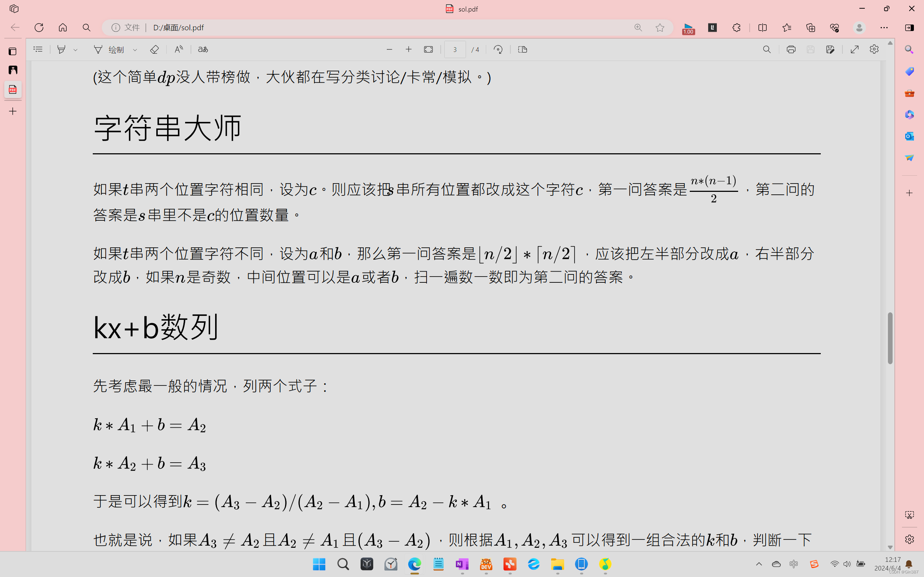Open Drop in the Edge sidebar
Screen dimensions: 924x577
pos(909,157)
